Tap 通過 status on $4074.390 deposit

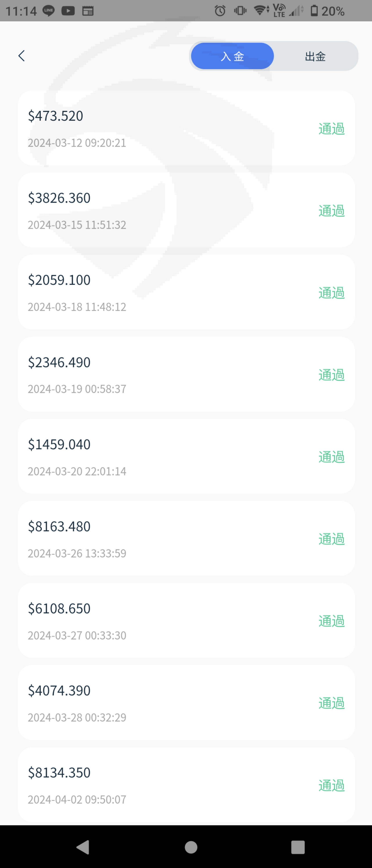(x=331, y=703)
